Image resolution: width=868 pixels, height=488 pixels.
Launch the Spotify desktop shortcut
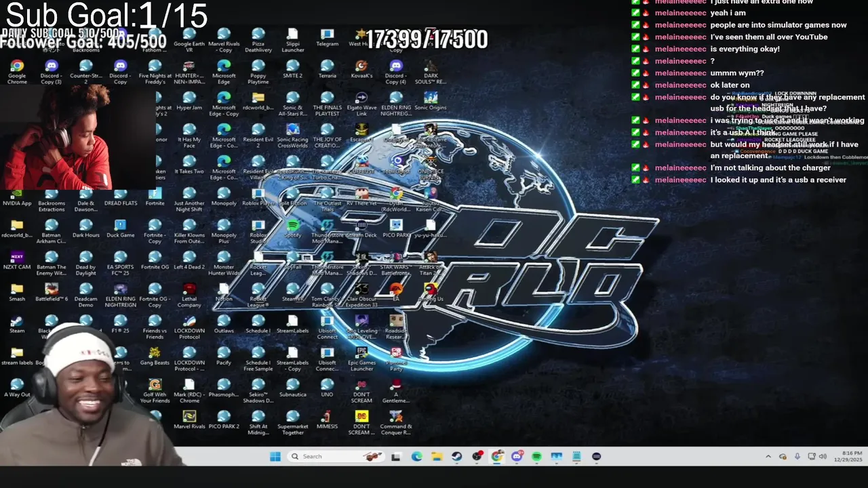pos(293,228)
